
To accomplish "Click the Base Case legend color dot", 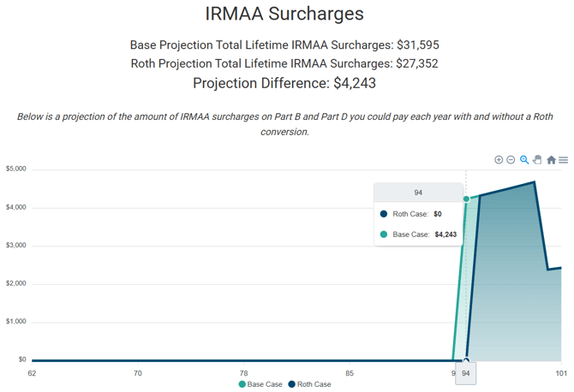I will click(242, 384).
